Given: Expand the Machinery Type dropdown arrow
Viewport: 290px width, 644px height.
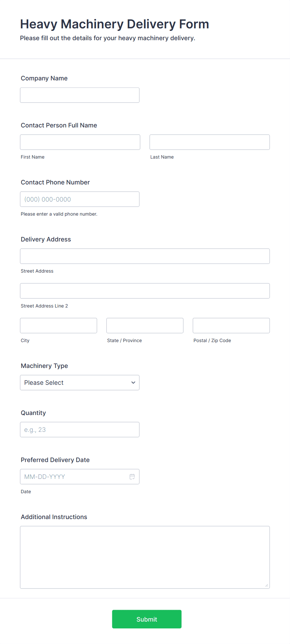Looking at the screenshot, I should 133,383.
